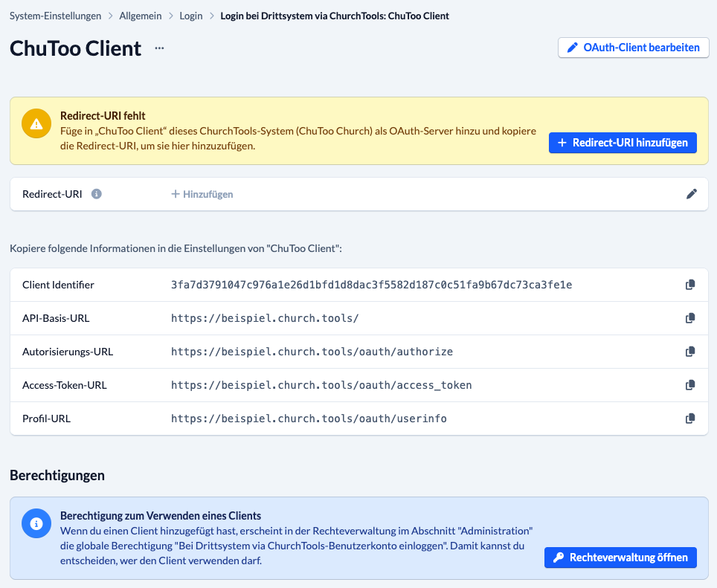Click the Redirect-URI hinzufügen button
Viewport: 717px width, 588px height.
[x=623, y=143]
